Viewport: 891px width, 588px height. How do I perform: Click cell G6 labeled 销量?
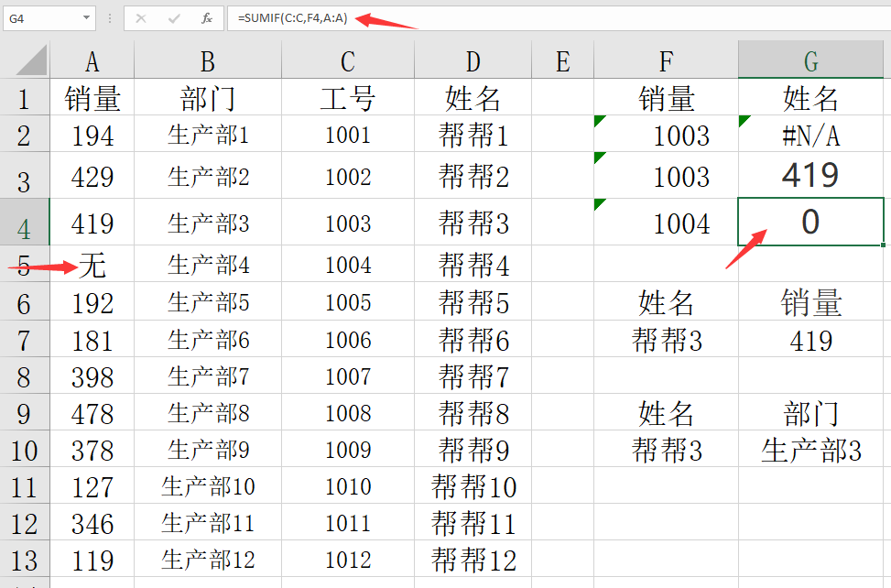pyautogui.click(x=811, y=301)
